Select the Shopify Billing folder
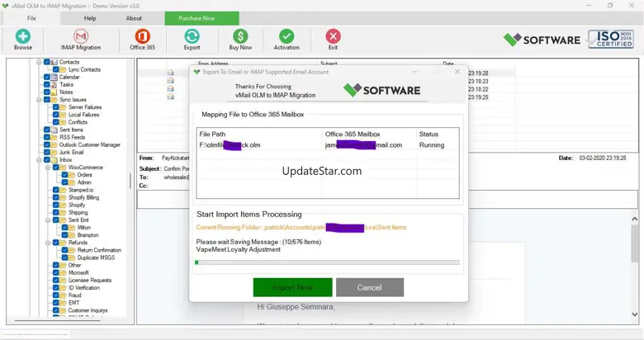Screen dimensions: 644x340 (83, 197)
